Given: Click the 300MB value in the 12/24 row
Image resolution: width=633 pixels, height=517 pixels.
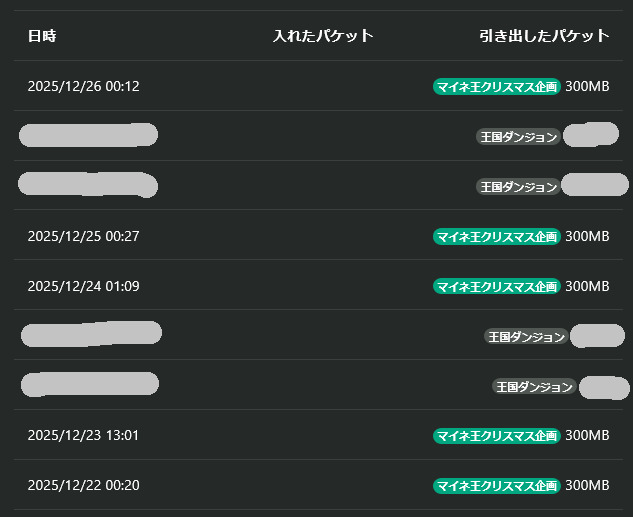Looking at the screenshot, I should pos(587,286).
